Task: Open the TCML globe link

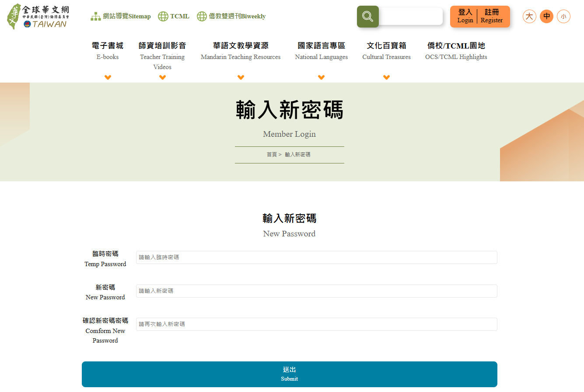Action: click(174, 16)
